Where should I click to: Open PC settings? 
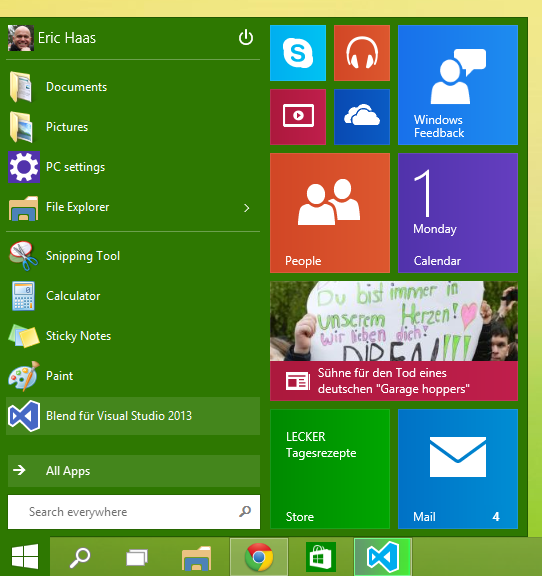point(133,167)
